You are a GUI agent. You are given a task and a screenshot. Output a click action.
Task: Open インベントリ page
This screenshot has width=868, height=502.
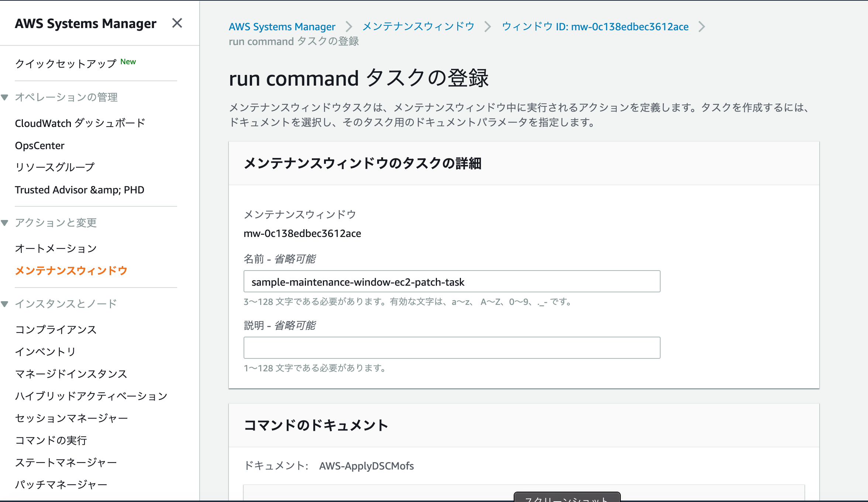pos(45,352)
